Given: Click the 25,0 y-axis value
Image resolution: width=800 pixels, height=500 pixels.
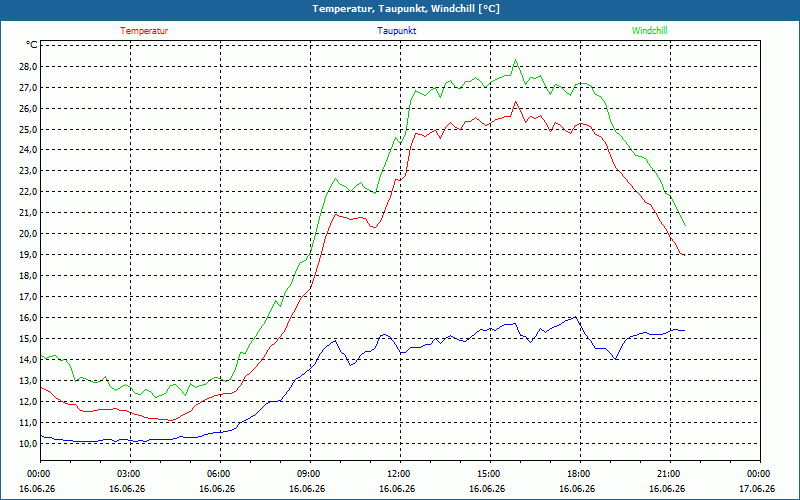Looking at the screenshot, I should coord(28,129).
